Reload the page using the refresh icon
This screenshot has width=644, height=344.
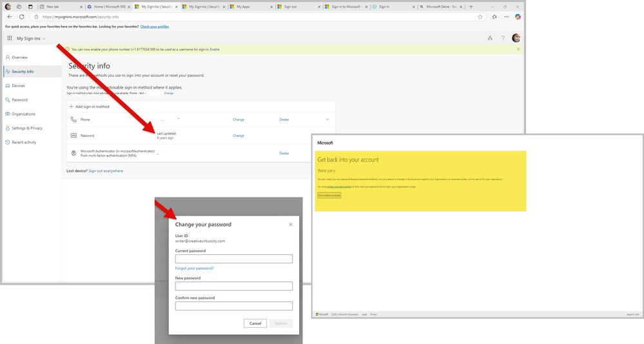click(x=22, y=17)
